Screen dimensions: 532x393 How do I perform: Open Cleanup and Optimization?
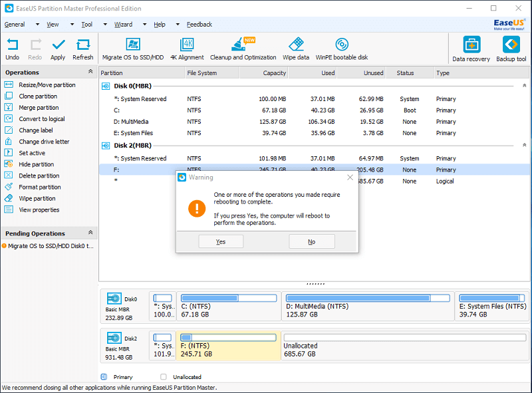point(243,50)
